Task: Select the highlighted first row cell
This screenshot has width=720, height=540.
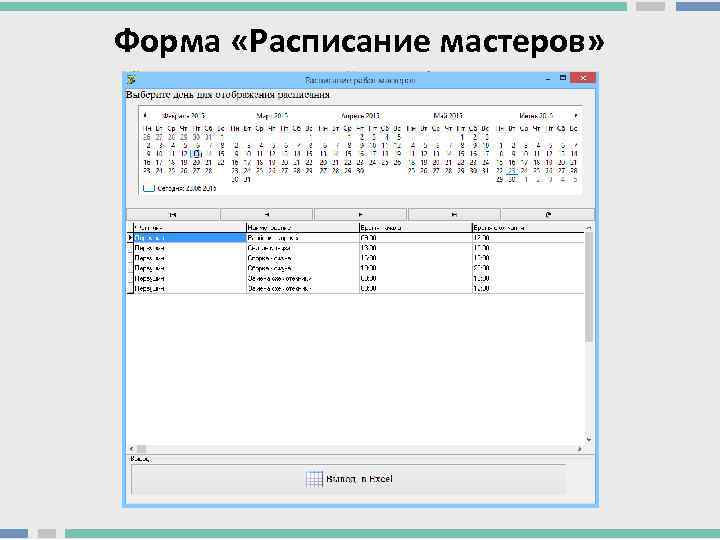Action: pos(190,238)
